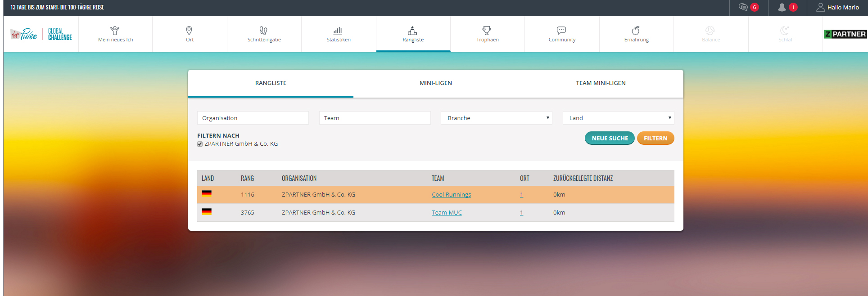Viewport: 868px width, 296px height.
Task: Open the Hallo Mario user menu
Action: [837, 8]
